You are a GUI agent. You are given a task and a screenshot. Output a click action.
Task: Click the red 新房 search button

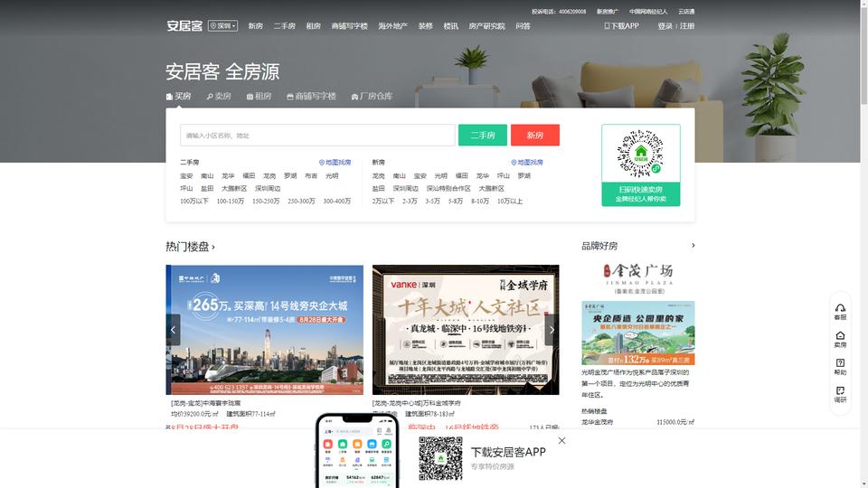coord(534,135)
